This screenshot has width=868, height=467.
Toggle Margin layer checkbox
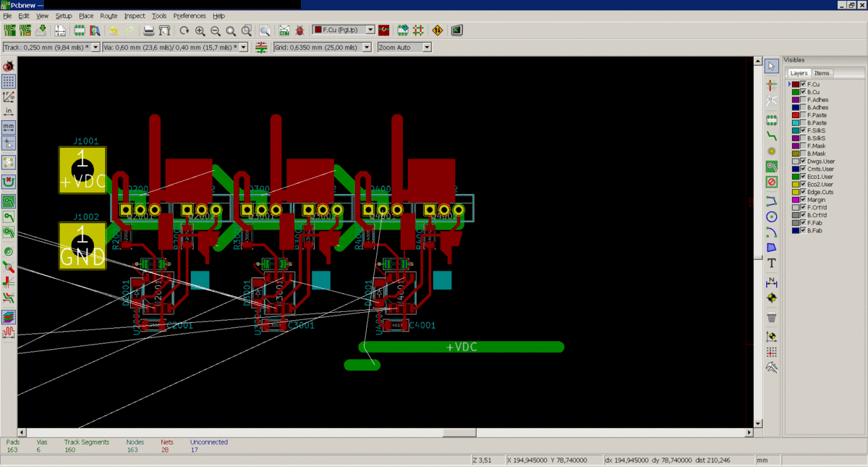tap(803, 200)
